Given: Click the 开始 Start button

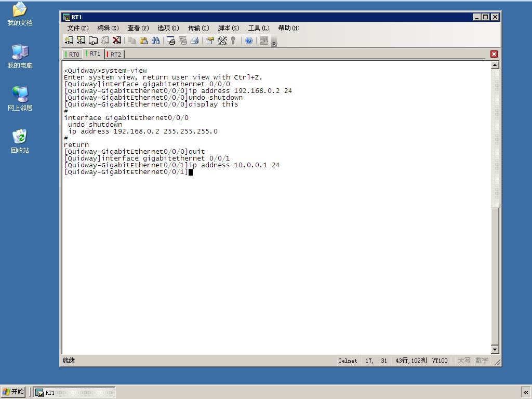Looking at the screenshot, I should (x=14, y=392).
